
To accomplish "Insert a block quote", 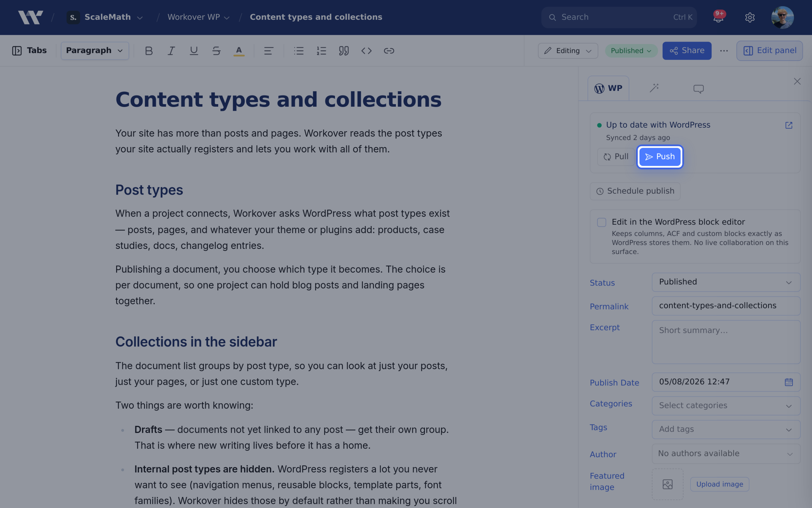I will pos(344,51).
